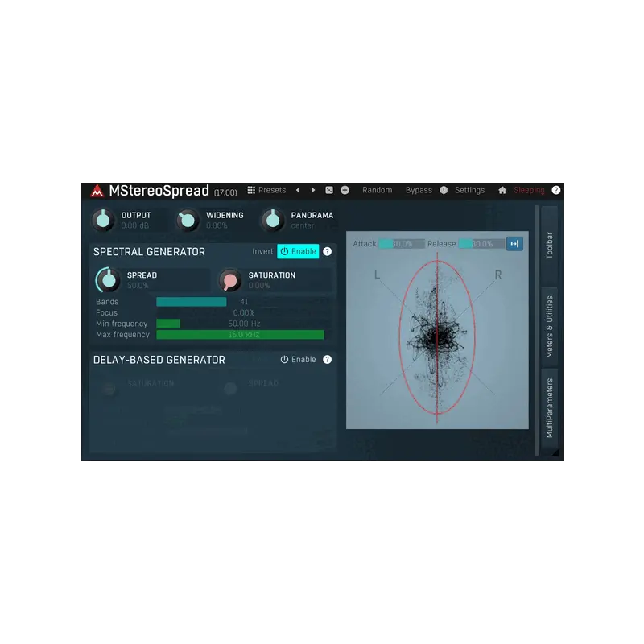Image resolution: width=644 pixels, height=644 pixels.
Task: Toggle Invert in Spectral Generator
Action: point(262,251)
